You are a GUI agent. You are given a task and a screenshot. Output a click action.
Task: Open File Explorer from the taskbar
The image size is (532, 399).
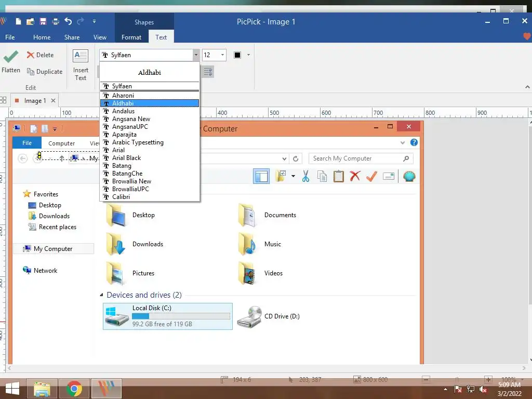tap(42, 389)
